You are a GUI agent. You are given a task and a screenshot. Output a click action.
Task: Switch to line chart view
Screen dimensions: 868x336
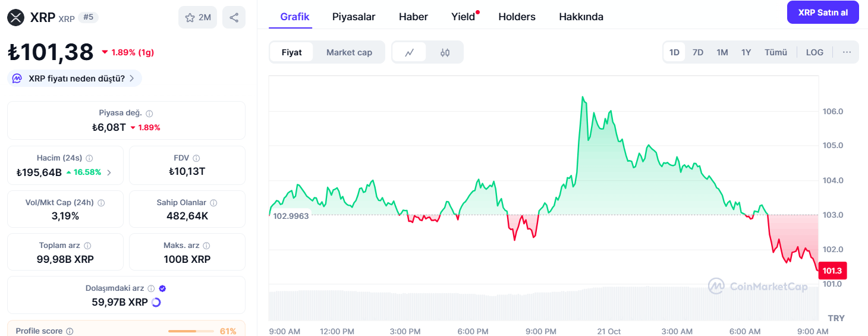pos(409,52)
